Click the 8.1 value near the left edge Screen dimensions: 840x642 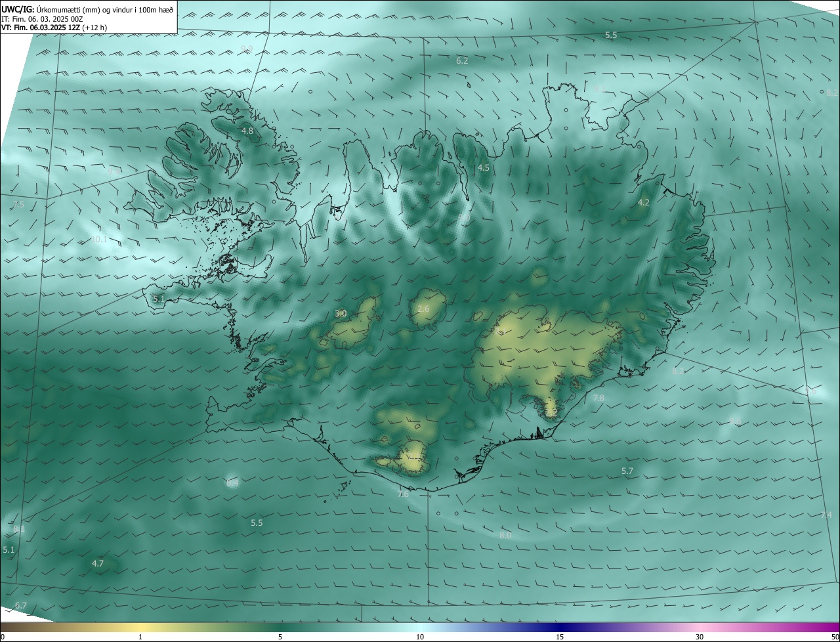(19, 529)
